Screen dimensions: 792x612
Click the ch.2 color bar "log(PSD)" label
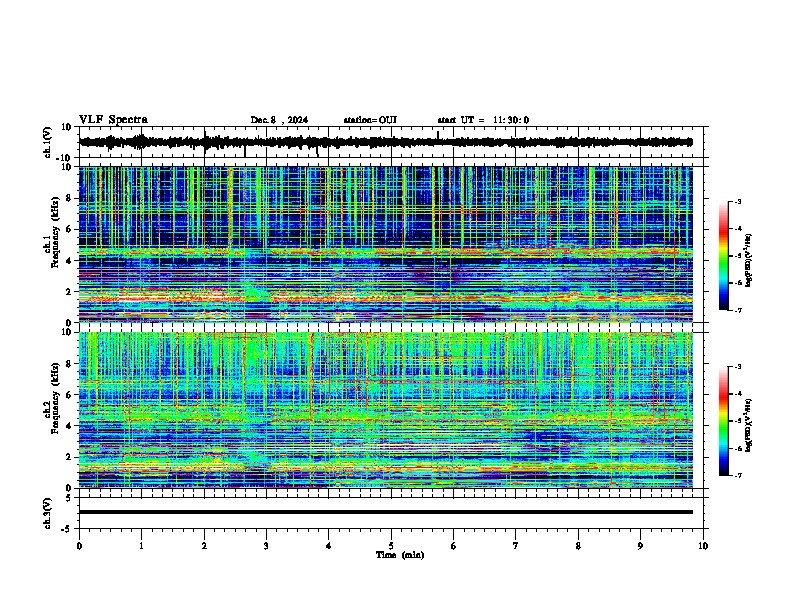pyautogui.click(x=748, y=425)
